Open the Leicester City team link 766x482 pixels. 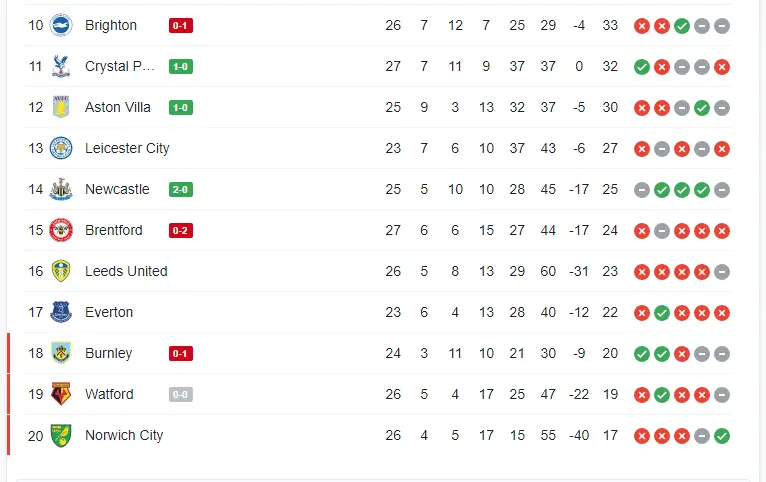127,148
